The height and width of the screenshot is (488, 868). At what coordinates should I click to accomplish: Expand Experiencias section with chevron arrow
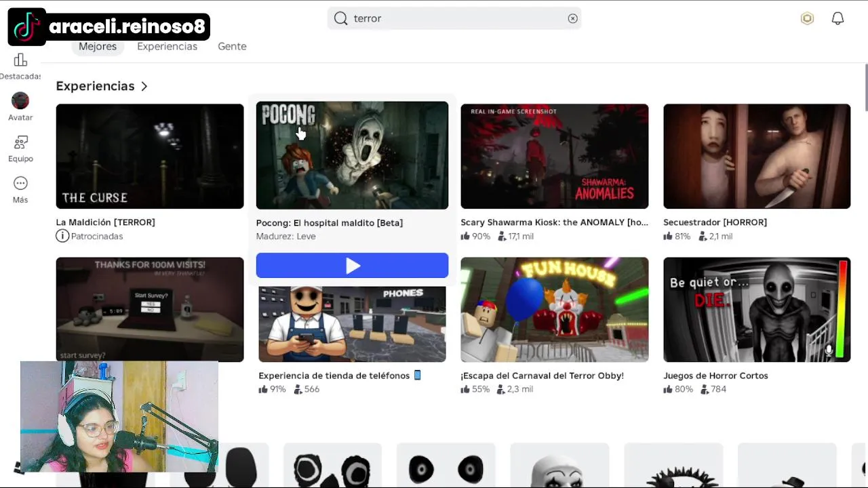coord(144,86)
